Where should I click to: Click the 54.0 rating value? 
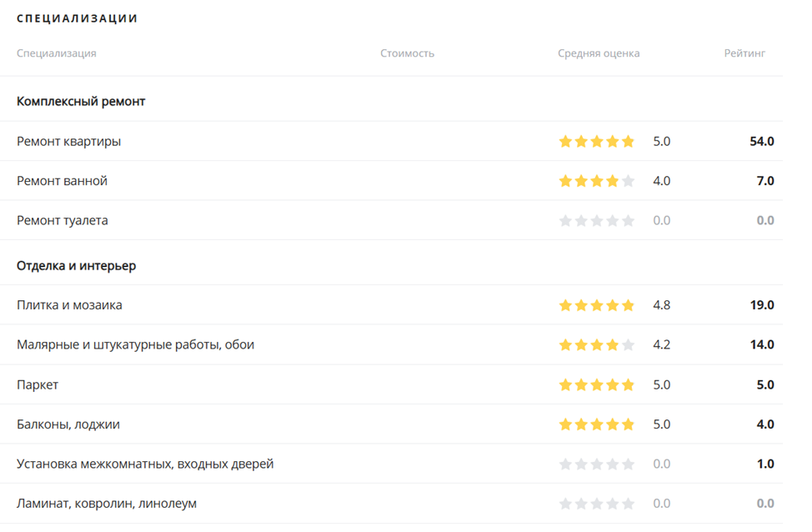pyautogui.click(x=761, y=142)
